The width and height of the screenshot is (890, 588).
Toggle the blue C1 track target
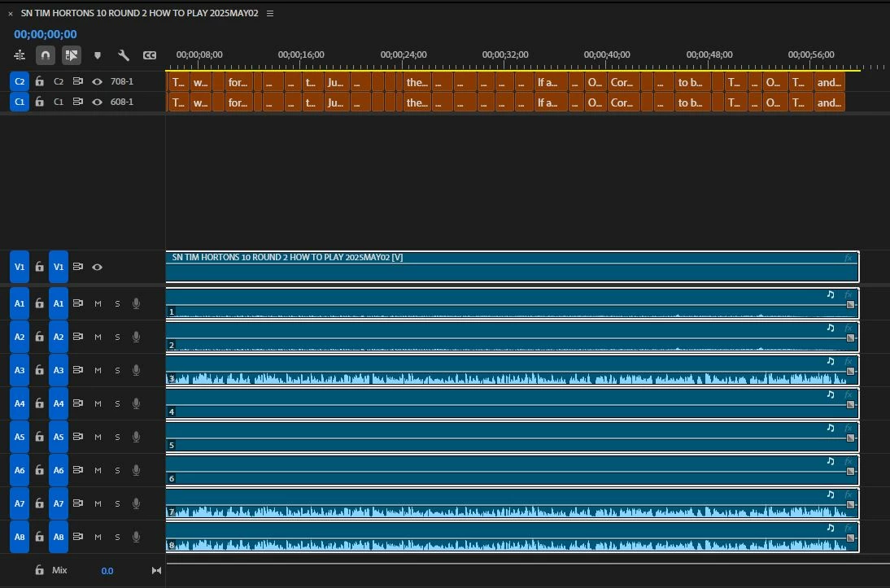[x=20, y=102]
